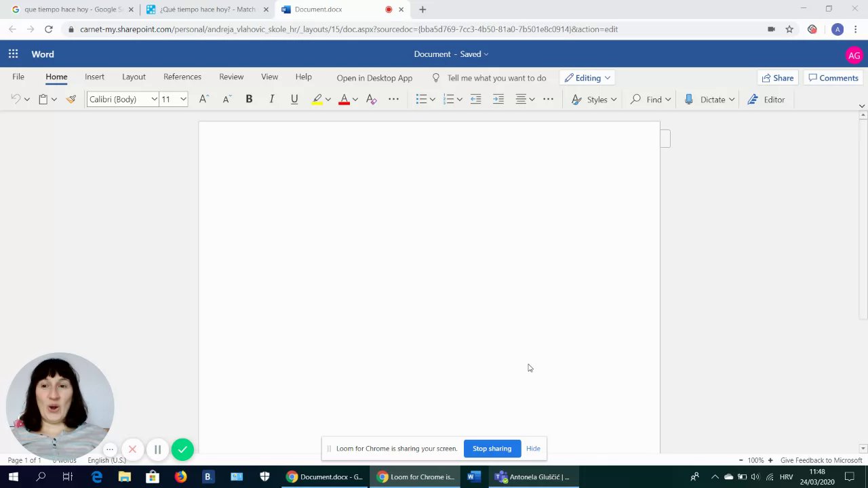Image resolution: width=868 pixels, height=488 pixels.
Task: Pause the Loom recording
Action: [157, 449]
